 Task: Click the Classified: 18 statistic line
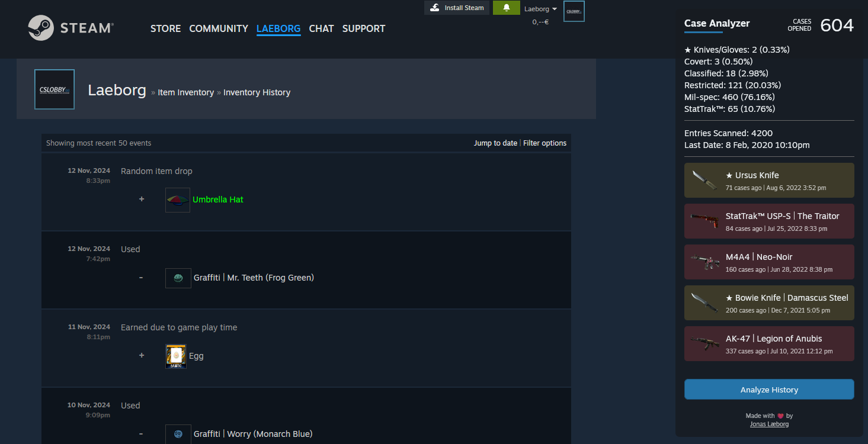[726, 73]
